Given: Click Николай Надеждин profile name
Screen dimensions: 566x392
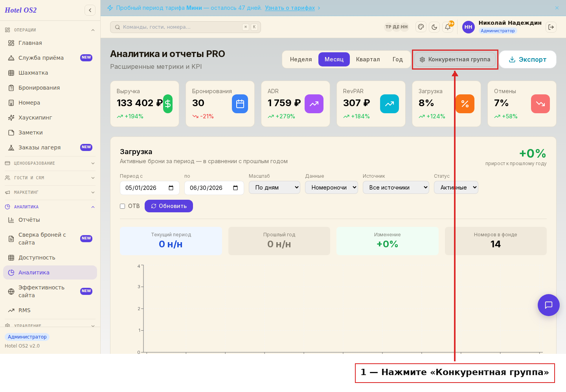Looking at the screenshot, I should click(510, 23).
